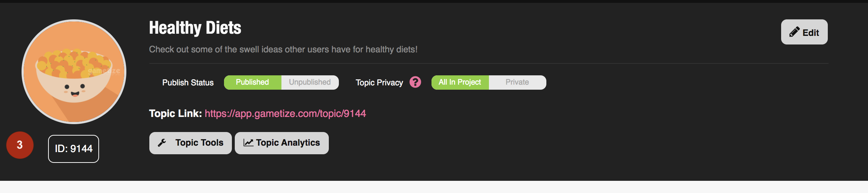This screenshot has height=193, width=868.
Task: Click the cereal bowl topic image
Action: coord(74,71)
